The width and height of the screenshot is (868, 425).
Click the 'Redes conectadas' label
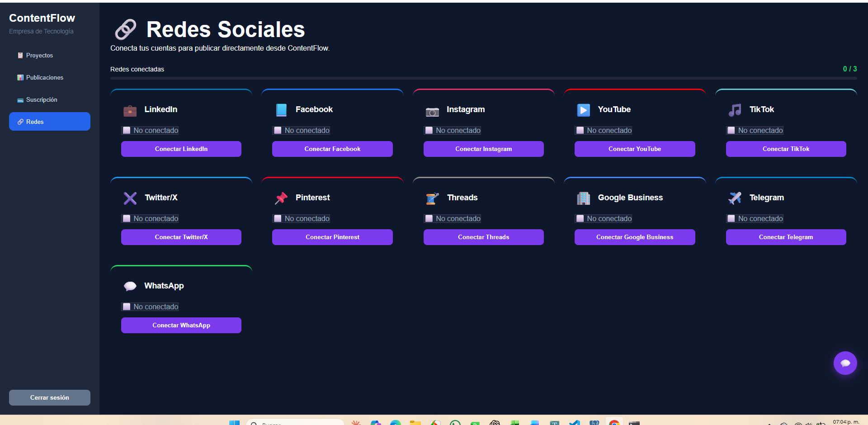tap(137, 69)
